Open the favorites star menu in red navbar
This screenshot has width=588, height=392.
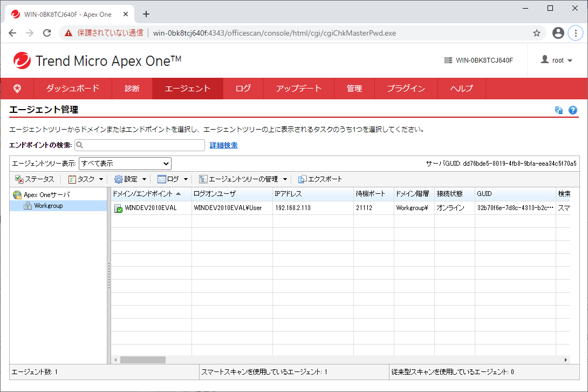pyautogui.click(x=17, y=89)
